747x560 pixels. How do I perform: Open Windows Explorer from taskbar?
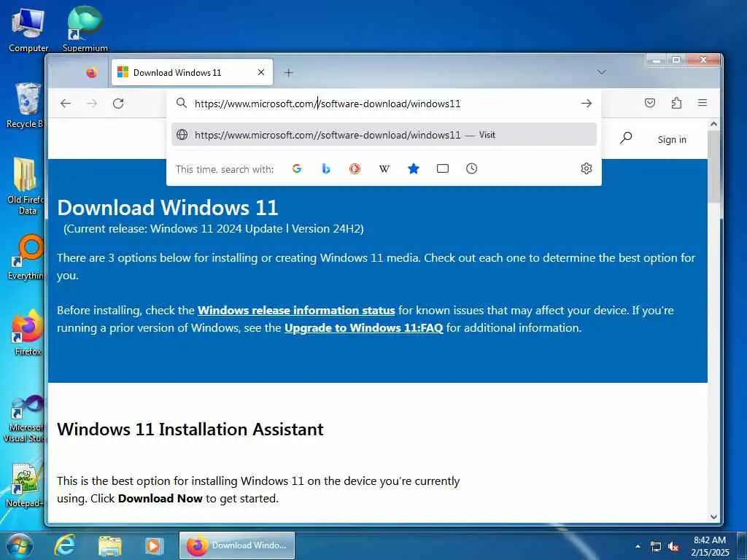pyautogui.click(x=110, y=545)
